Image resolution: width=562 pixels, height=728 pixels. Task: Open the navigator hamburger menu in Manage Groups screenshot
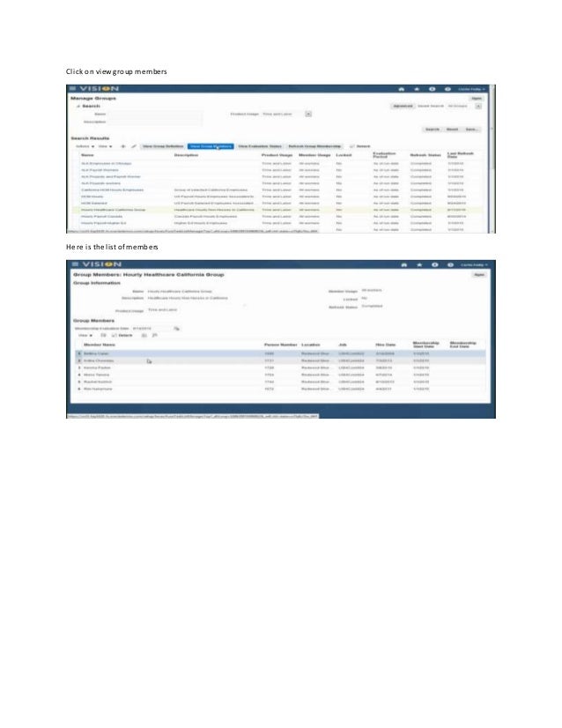pos(72,88)
